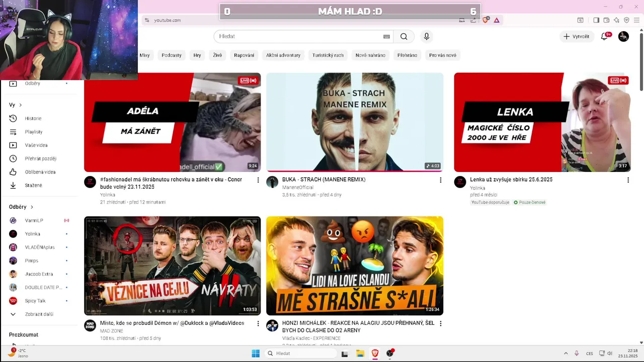
Task: Open the Brave hamburger main menu
Action: (636, 20)
